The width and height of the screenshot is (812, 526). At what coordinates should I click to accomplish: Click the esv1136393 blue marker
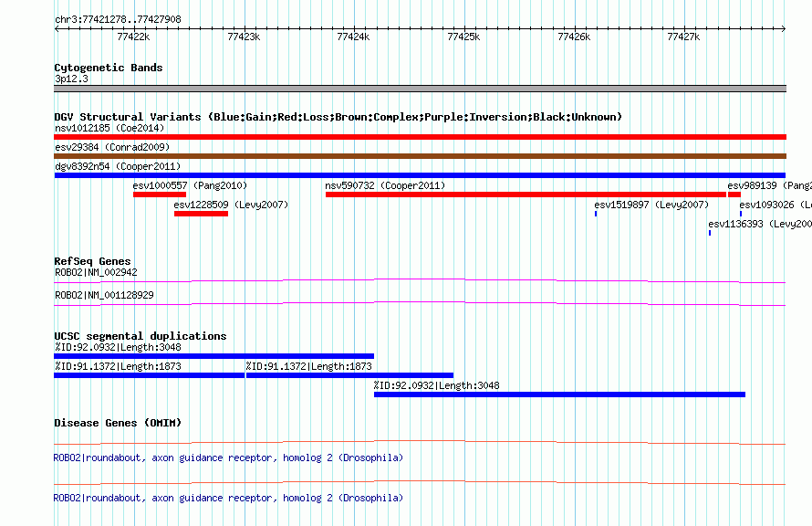pos(710,233)
